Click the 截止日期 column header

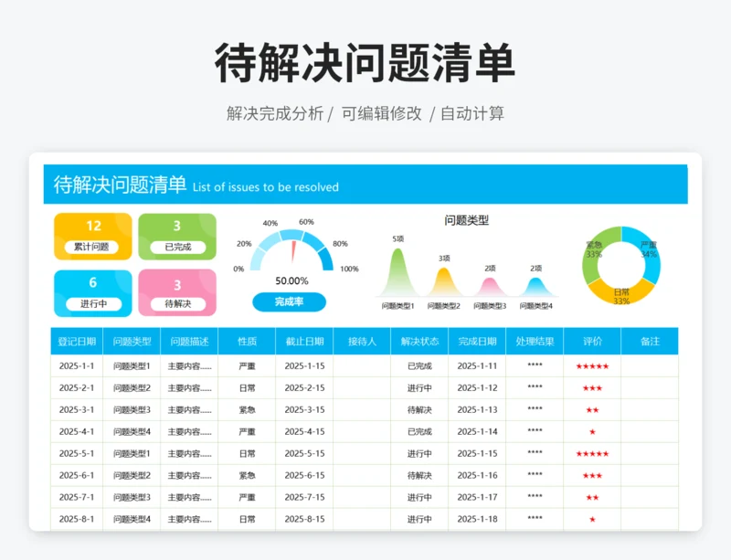pos(304,342)
